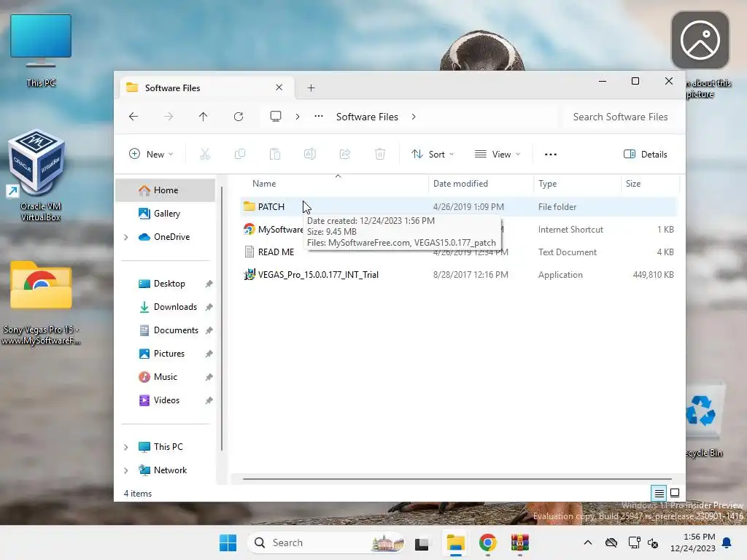
Task: Click Search Software Files box
Action: pos(620,117)
